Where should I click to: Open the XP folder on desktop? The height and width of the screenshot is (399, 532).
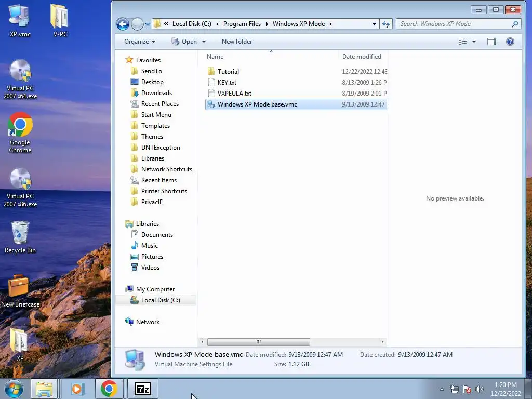(20, 344)
